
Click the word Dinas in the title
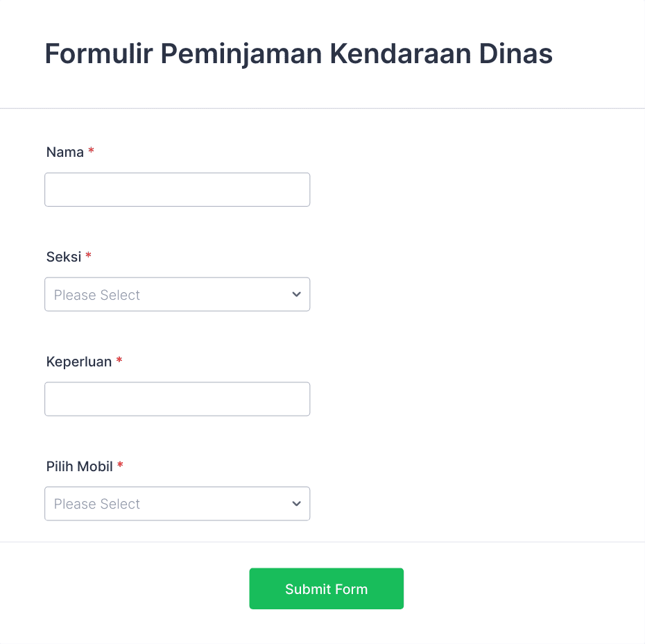pos(516,54)
